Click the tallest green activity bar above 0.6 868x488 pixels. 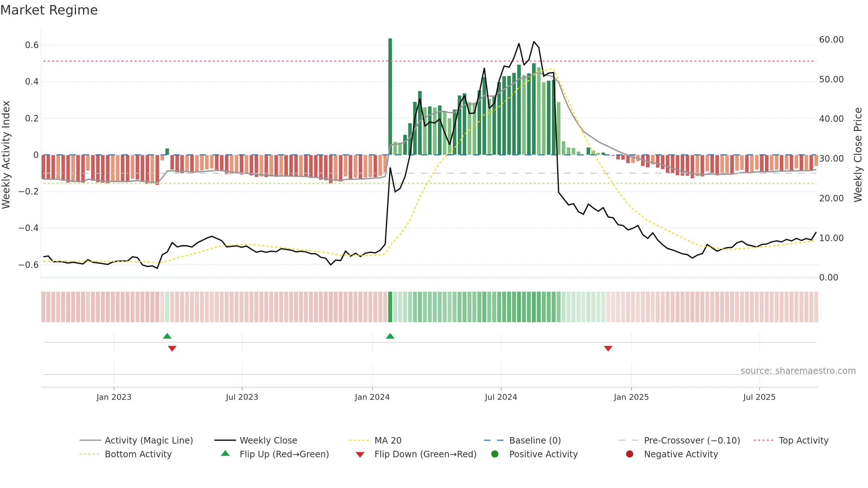[390, 97]
